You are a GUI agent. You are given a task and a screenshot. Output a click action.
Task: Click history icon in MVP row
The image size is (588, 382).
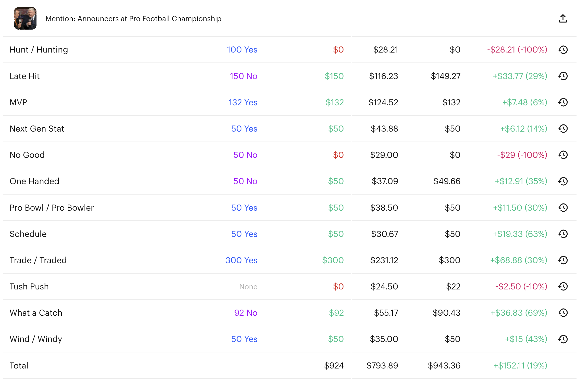click(x=563, y=103)
